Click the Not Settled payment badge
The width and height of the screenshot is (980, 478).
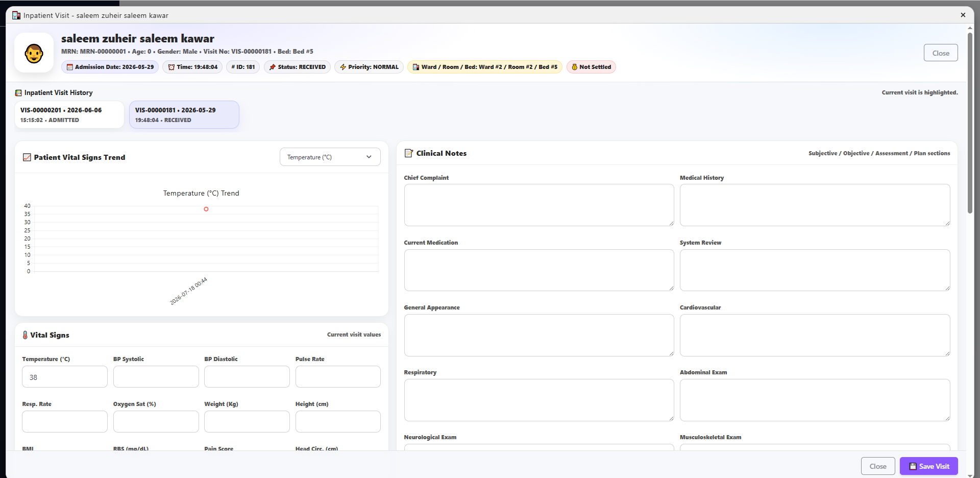[591, 67]
